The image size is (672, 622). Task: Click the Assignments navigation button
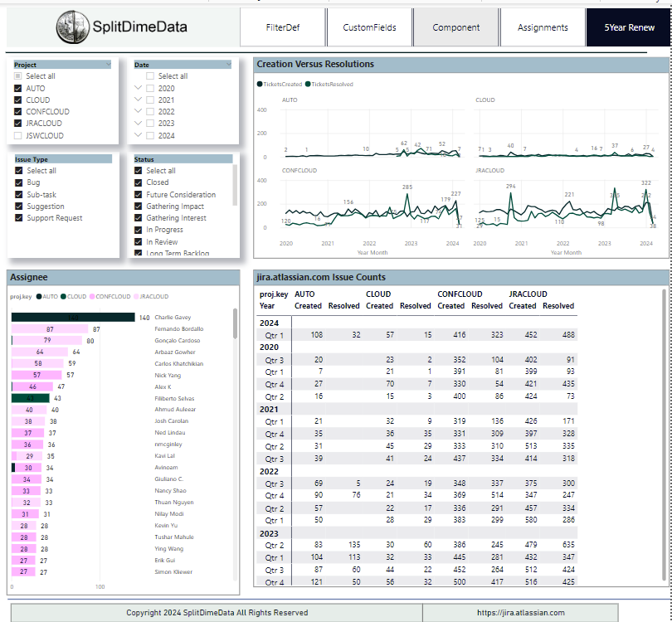click(543, 27)
